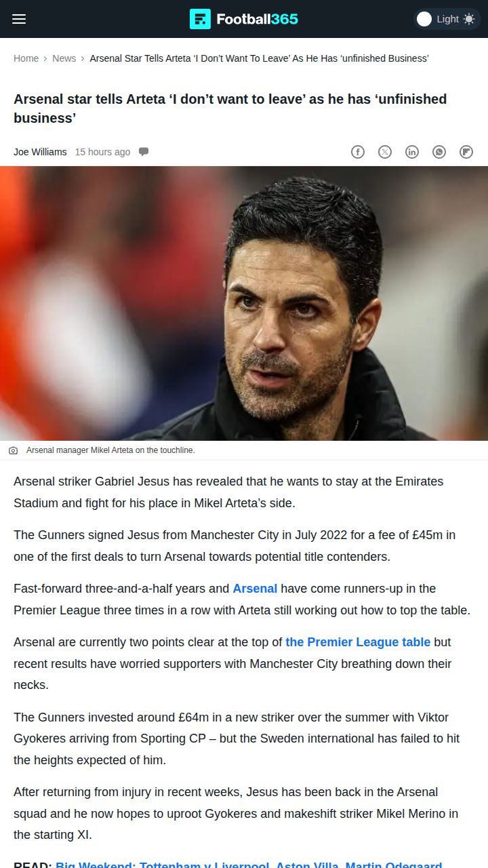This screenshot has width=488, height=868.
Task: Share the article on Facebook
Action: 358,152
